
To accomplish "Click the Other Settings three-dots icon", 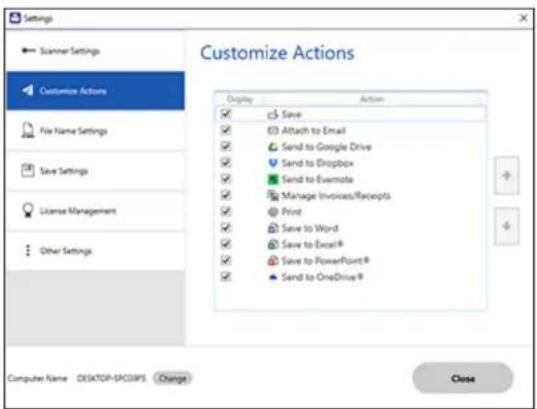I will (x=28, y=250).
